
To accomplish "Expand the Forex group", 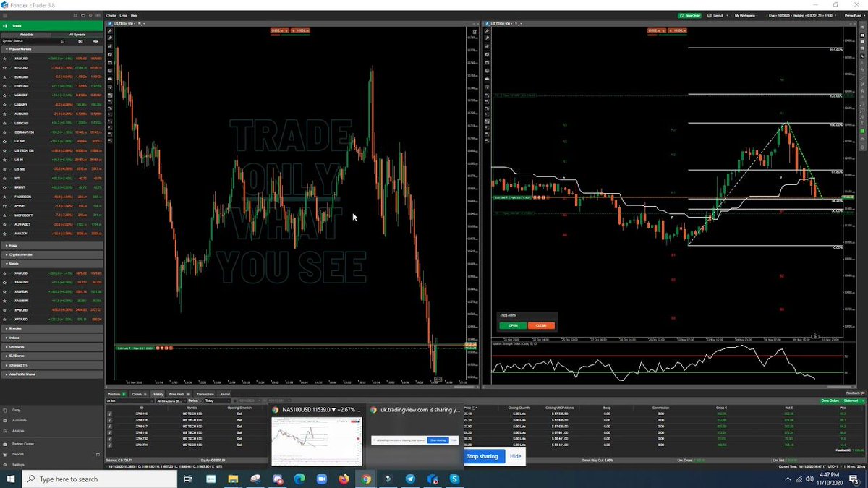I will (51, 246).
